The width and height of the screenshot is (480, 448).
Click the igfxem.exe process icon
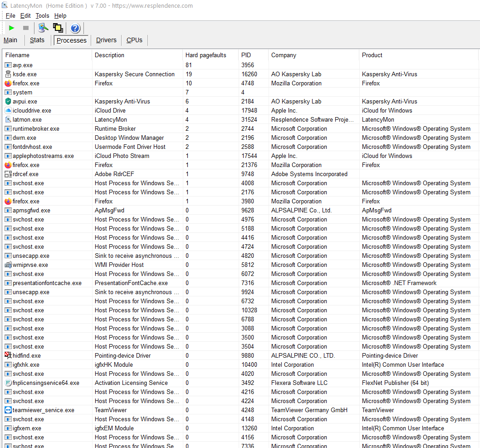(8, 428)
